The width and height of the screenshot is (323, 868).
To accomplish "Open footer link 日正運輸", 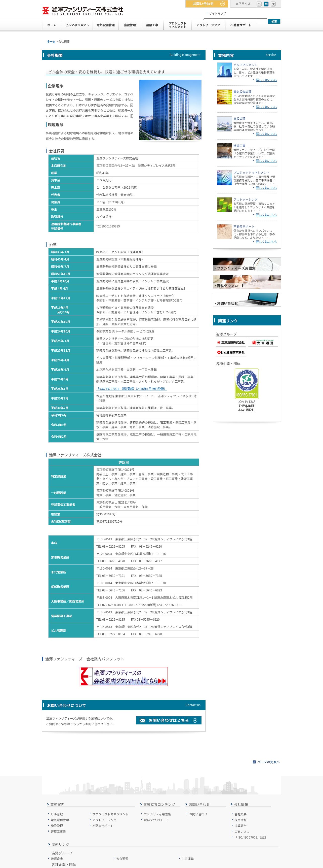I will pos(188,859).
